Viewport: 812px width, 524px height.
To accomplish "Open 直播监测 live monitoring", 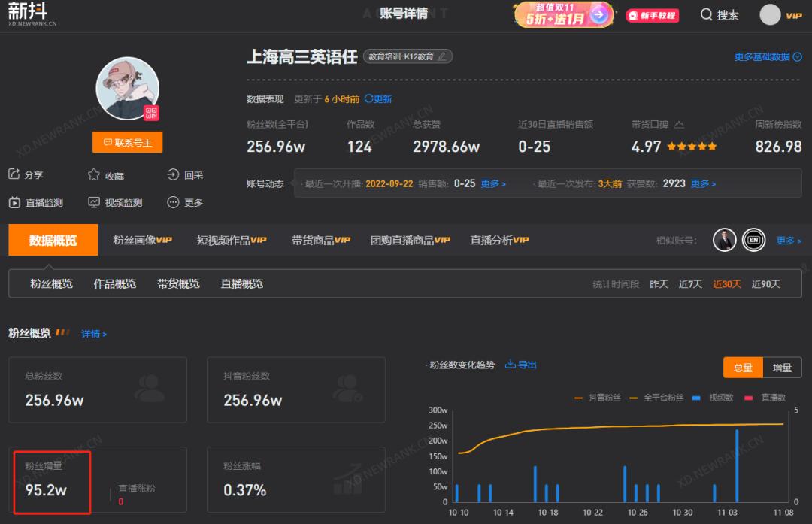I will point(13,202).
